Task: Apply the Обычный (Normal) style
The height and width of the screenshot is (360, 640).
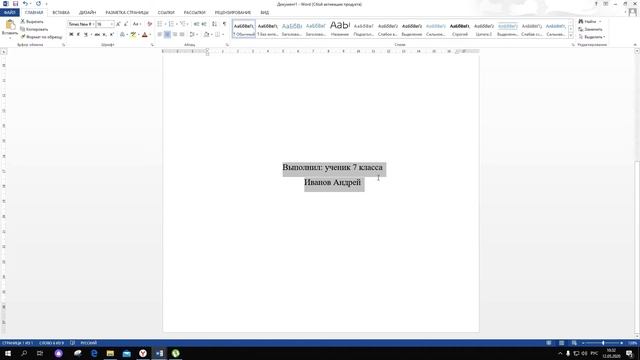Action: [244, 29]
